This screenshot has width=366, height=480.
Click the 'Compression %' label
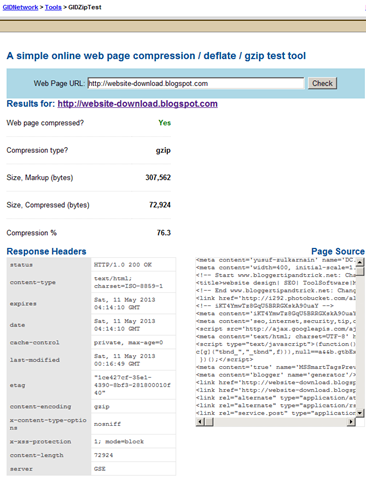(32, 233)
